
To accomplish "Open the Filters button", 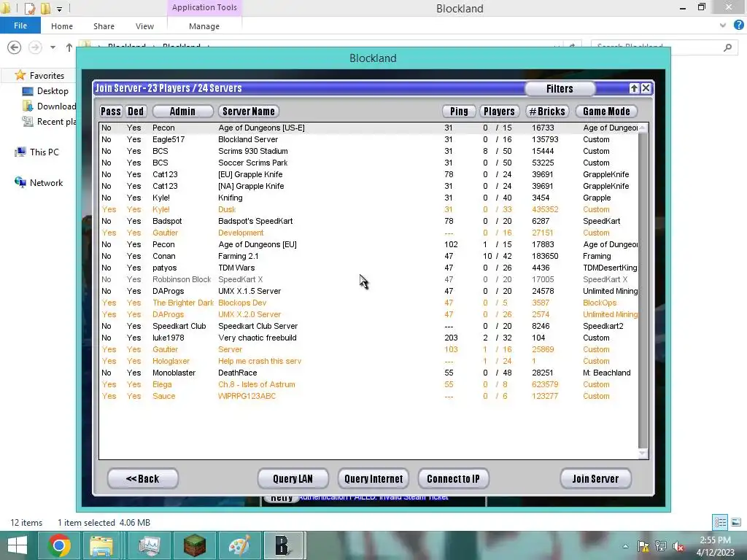I will [560, 88].
